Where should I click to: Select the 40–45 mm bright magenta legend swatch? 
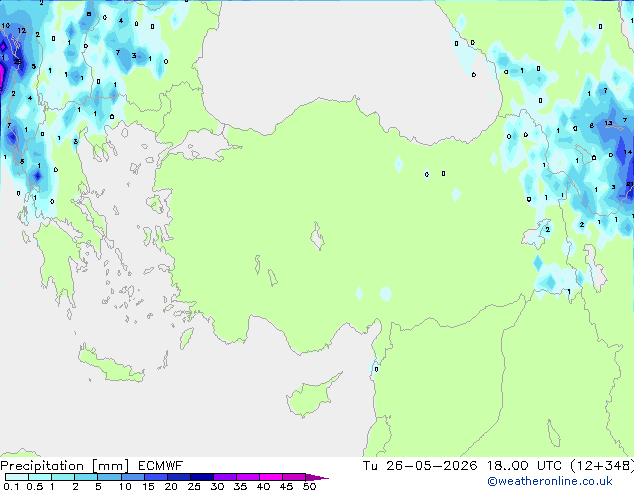click(271, 477)
